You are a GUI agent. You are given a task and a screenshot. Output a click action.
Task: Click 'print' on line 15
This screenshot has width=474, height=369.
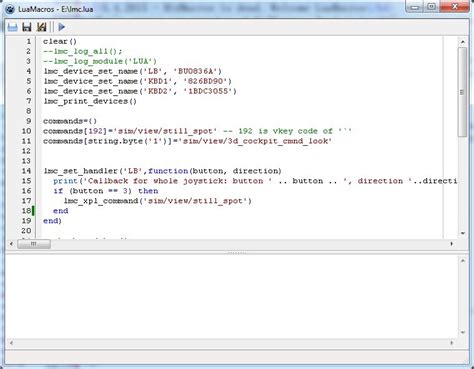pos(66,181)
